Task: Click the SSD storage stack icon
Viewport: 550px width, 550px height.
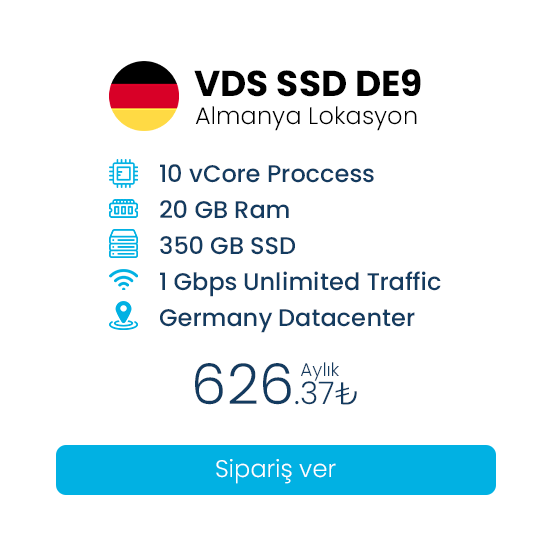Action: tap(123, 244)
